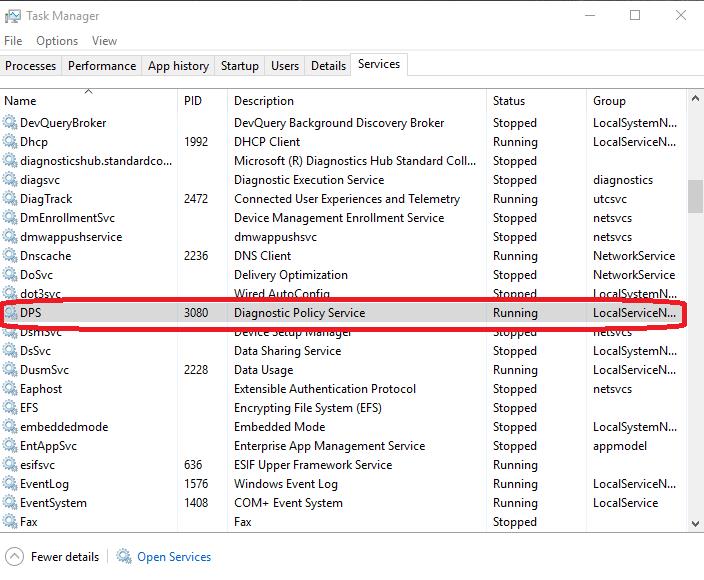
Task: Click Delivery Optimization description
Action: pyautogui.click(x=290, y=275)
